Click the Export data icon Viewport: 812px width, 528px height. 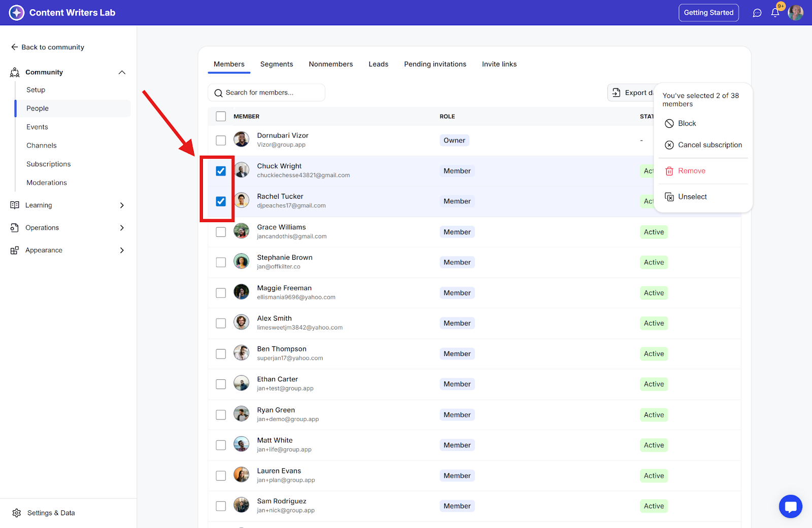pos(616,92)
